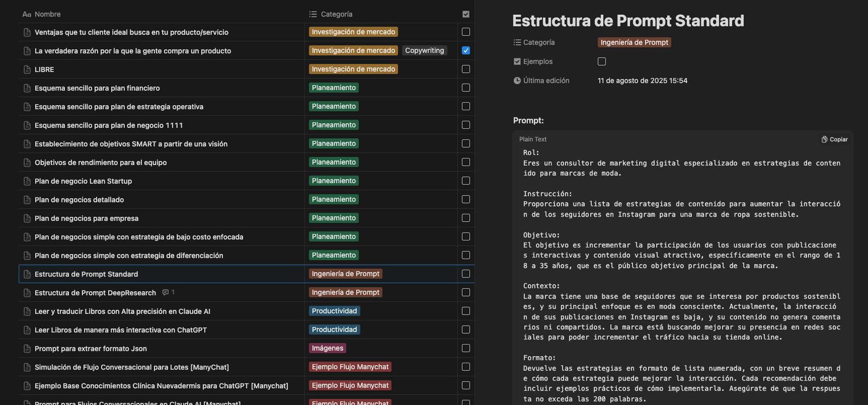Click the page icon beside LIBRE row
Screen dimensions: 868x405
[27, 69]
